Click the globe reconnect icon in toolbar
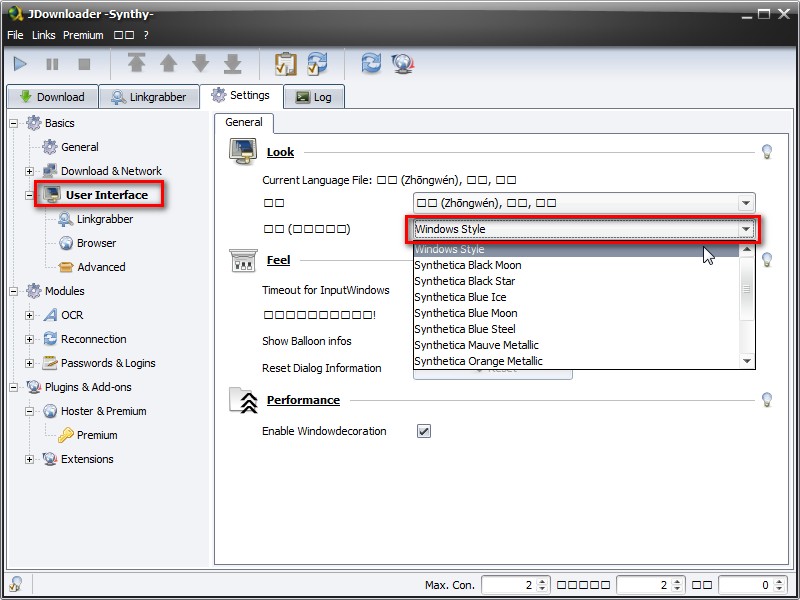Image resolution: width=800 pixels, height=600 pixels. coord(403,64)
